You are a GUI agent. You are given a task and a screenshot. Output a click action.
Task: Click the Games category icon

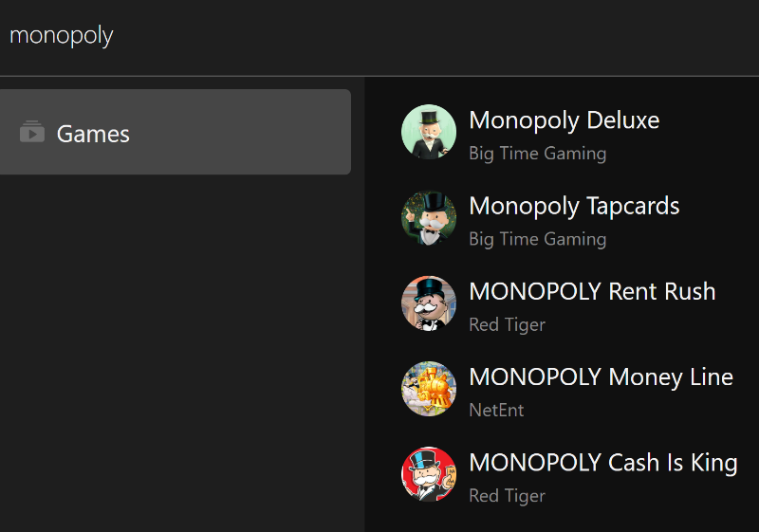pos(32,132)
